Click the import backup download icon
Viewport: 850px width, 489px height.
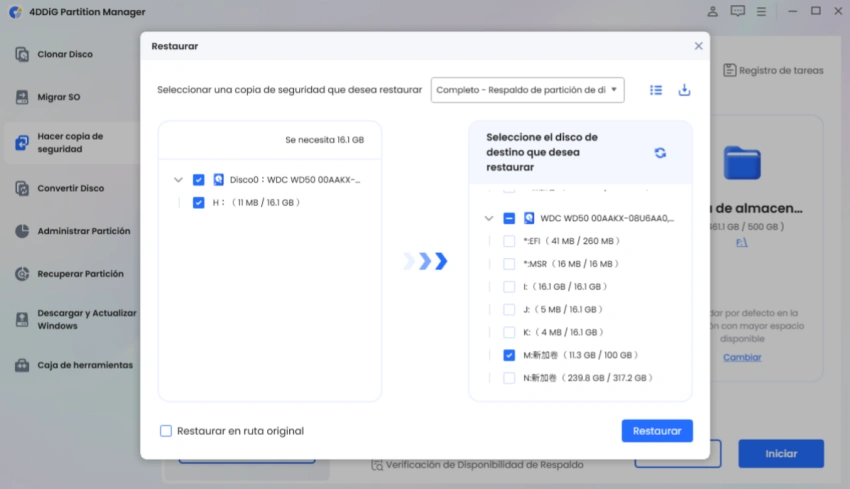684,90
